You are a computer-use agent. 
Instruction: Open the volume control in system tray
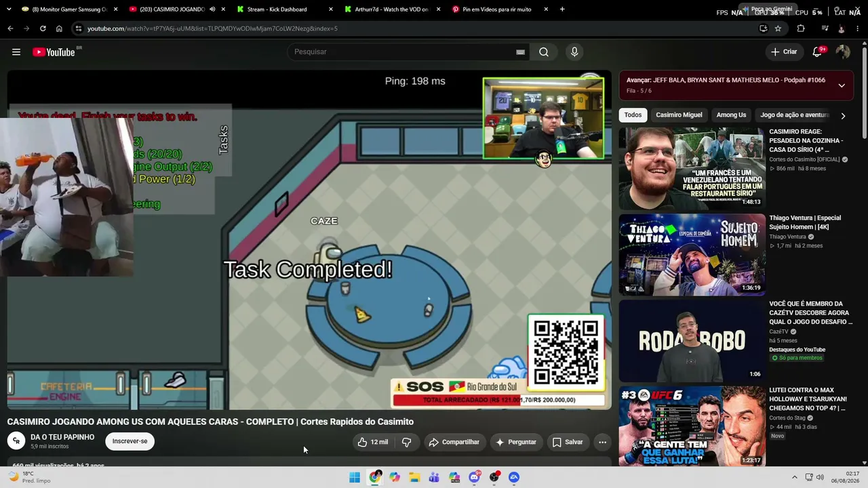point(820,477)
